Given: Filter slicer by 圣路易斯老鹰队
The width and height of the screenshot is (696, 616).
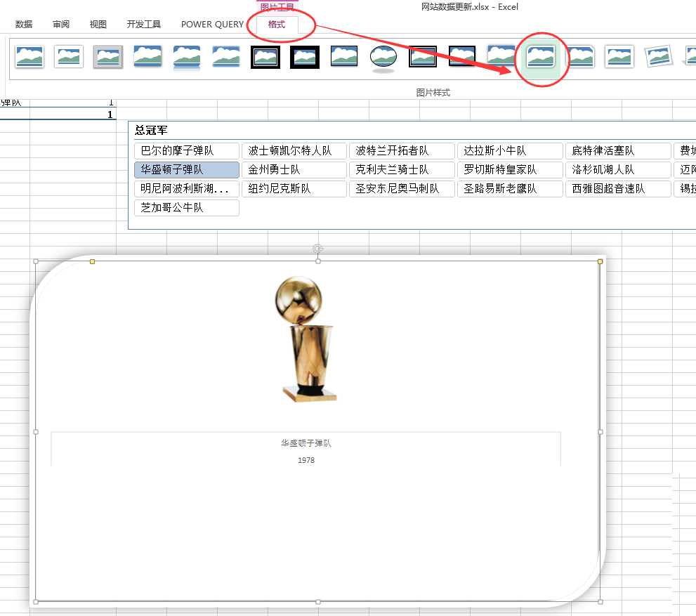Looking at the screenshot, I should [510, 189].
